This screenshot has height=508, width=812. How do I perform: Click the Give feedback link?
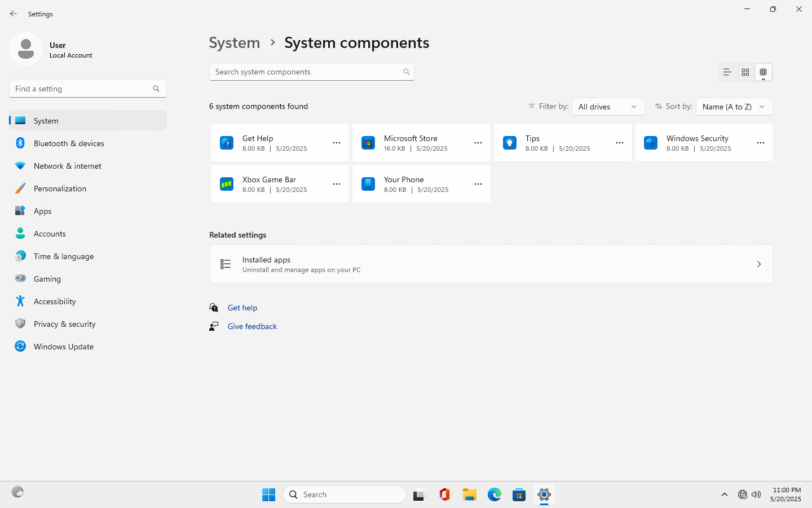click(x=252, y=326)
